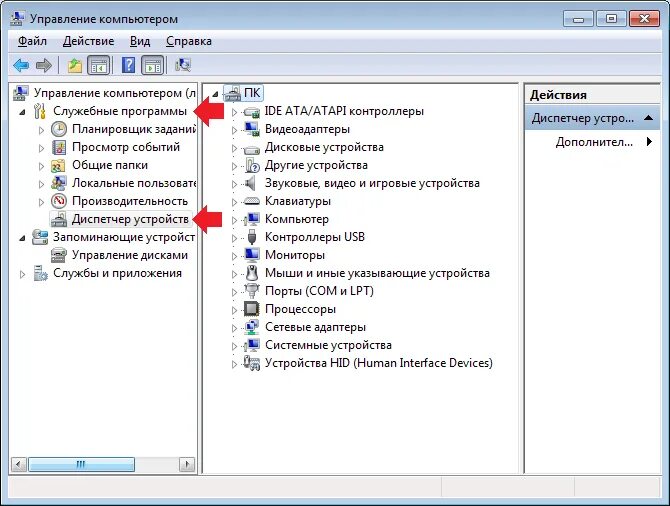Viewport: 670px width, 506px height.
Task: Click the Порты (COM и LPT) icon
Action: (252, 291)
